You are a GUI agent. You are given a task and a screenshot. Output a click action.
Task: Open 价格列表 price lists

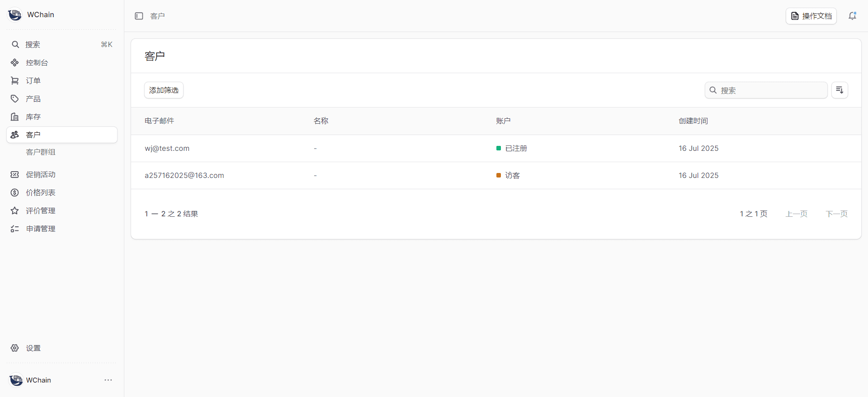(40, 193)
